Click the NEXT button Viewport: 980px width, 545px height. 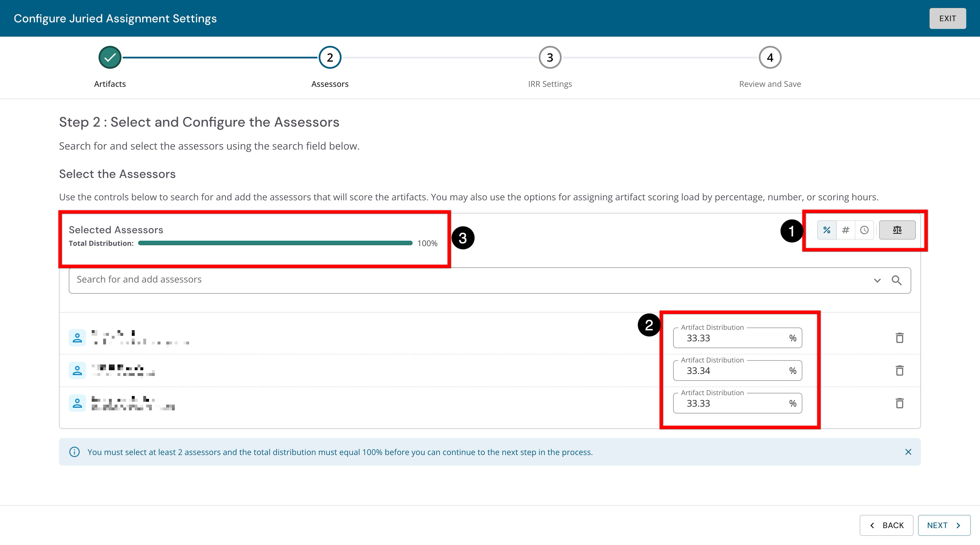944,525
